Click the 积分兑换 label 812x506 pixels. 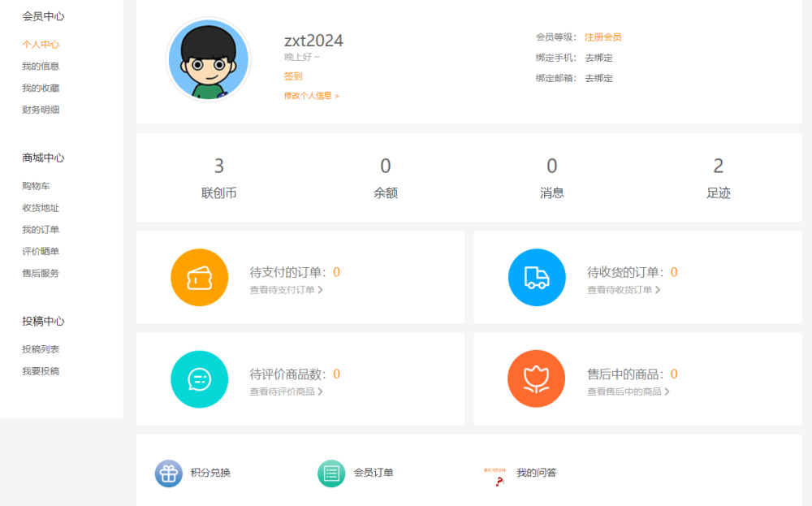[210, 473]
